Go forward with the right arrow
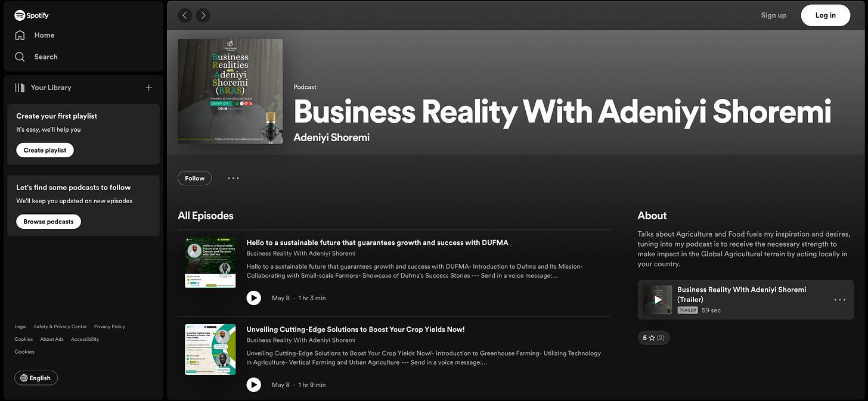The width and height of the screenshot is (868, 401). click(x=203, y=15)
